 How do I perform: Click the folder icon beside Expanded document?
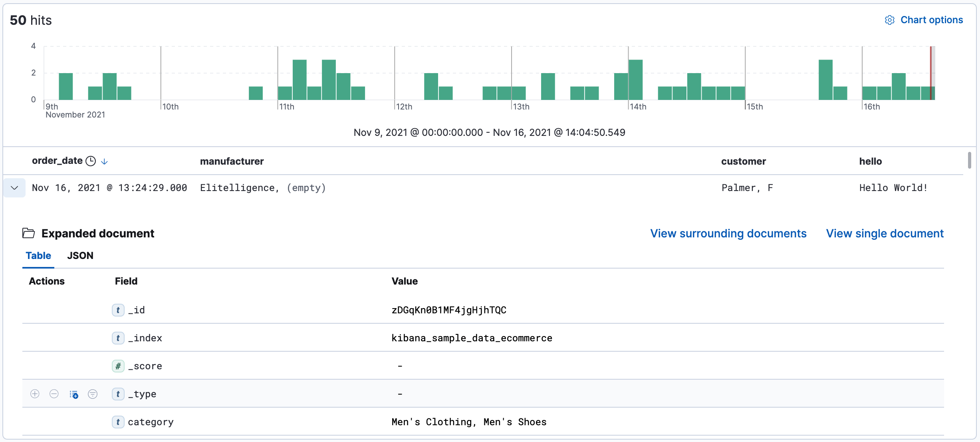click(28, 233)
